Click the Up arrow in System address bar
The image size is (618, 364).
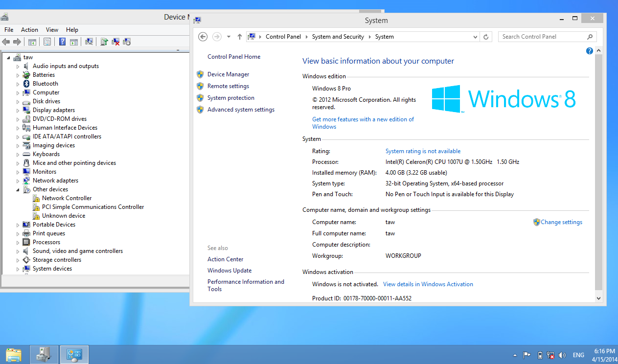[x=240, y=37]
